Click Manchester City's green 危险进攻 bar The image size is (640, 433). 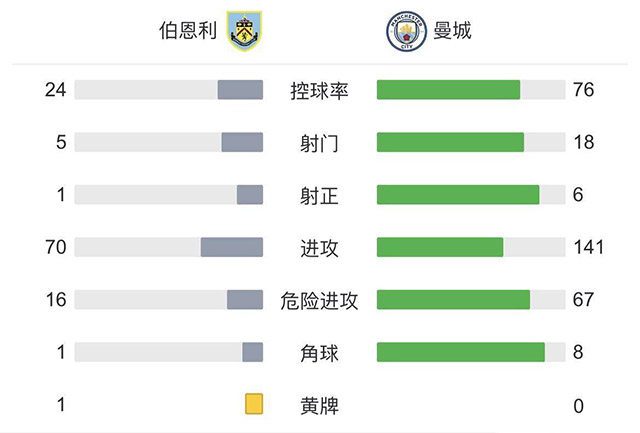pyautogui.click(x=453, y=300)
